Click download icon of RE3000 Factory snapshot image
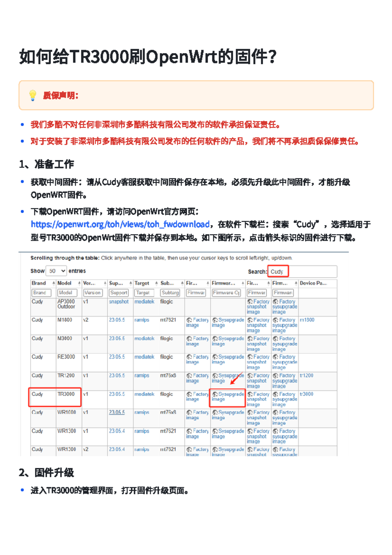Viewport: 392px width, 555px height. (250, 357)
